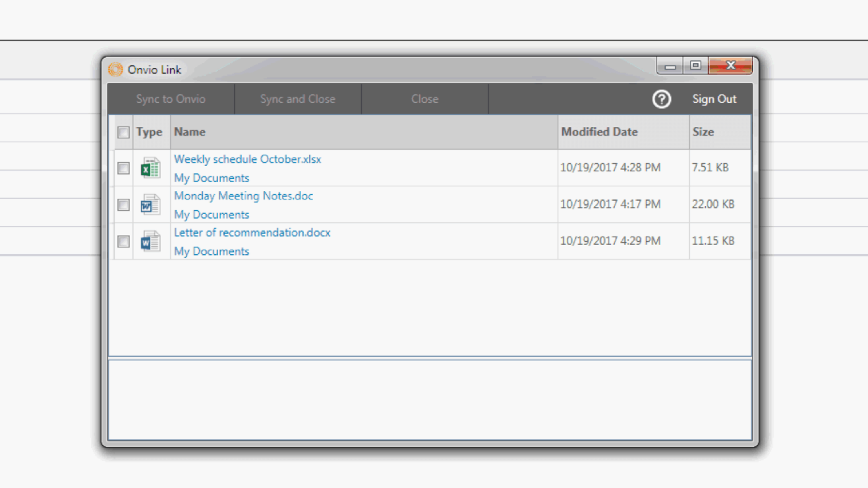Viewport: 868px width, 488px height.
Task: Click the restore window icon
Action: pyautogui.click(x=695, y=66)
